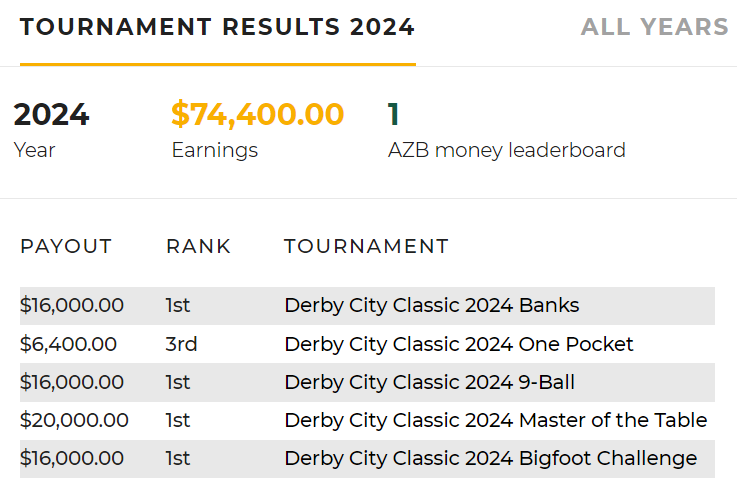Image resolution: width=737 pixels, height=491 pixels.
Task: Click the PAYOUT column header
Action: [66, 246]
